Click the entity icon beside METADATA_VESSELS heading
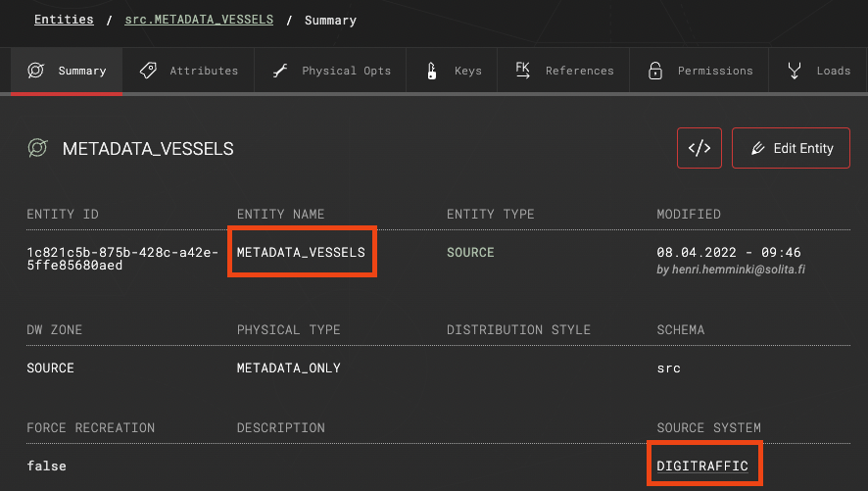This screenshot has width=868, height=491. [x=37, y=148]
